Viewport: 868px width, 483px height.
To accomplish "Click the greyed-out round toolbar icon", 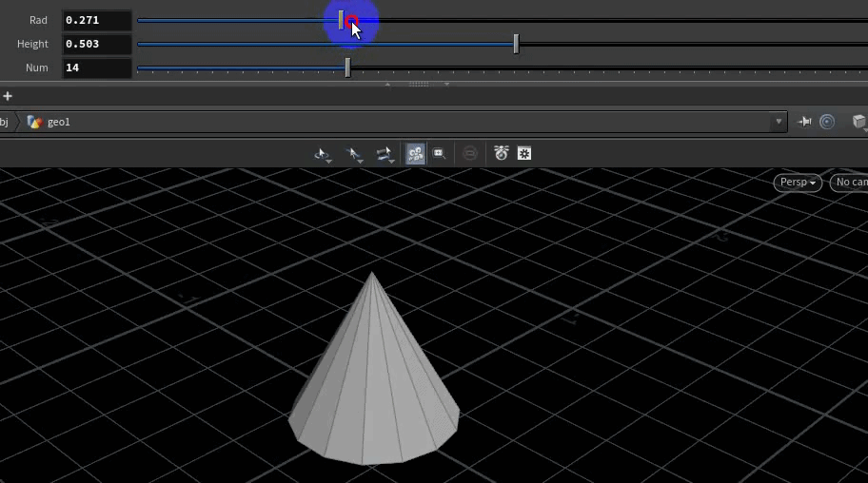I will pos(470,153).
